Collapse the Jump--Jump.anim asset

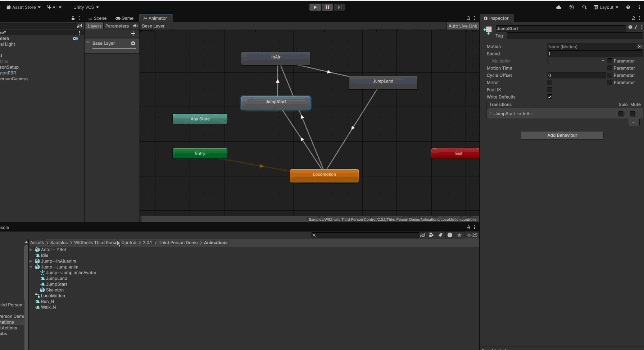click(x=31, y=267)
